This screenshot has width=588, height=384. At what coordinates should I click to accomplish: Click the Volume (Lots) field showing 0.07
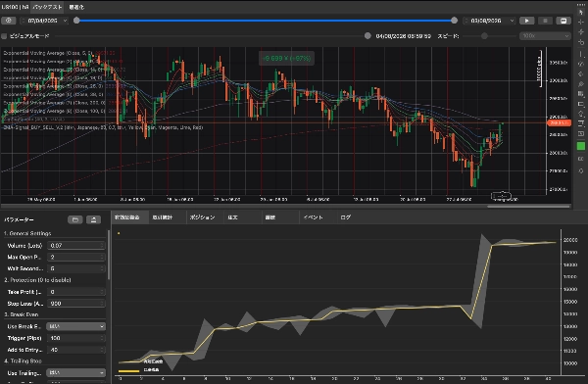point(76,246)
